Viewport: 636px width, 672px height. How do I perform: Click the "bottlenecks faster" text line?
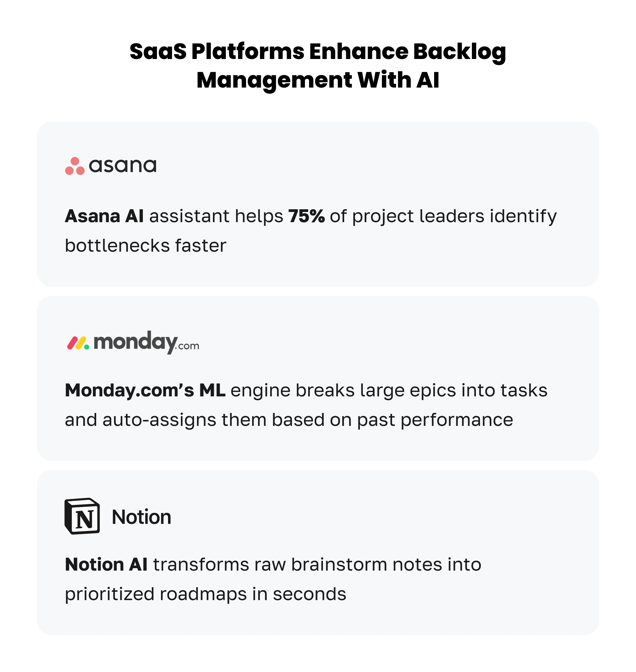[145, 246]
